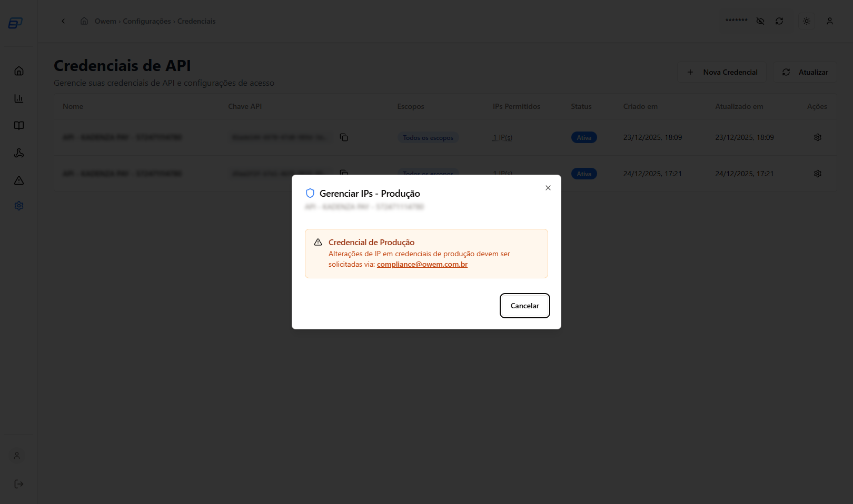Open the Home dashboard from the sidebar
Viewport: 853px width, 504px height.
point(19,71)
